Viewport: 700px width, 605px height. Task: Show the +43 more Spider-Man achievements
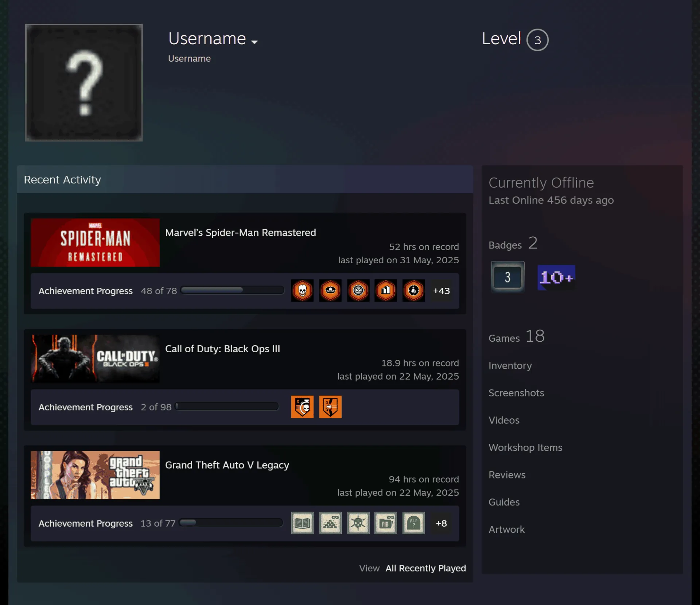(x=441, y=291)
